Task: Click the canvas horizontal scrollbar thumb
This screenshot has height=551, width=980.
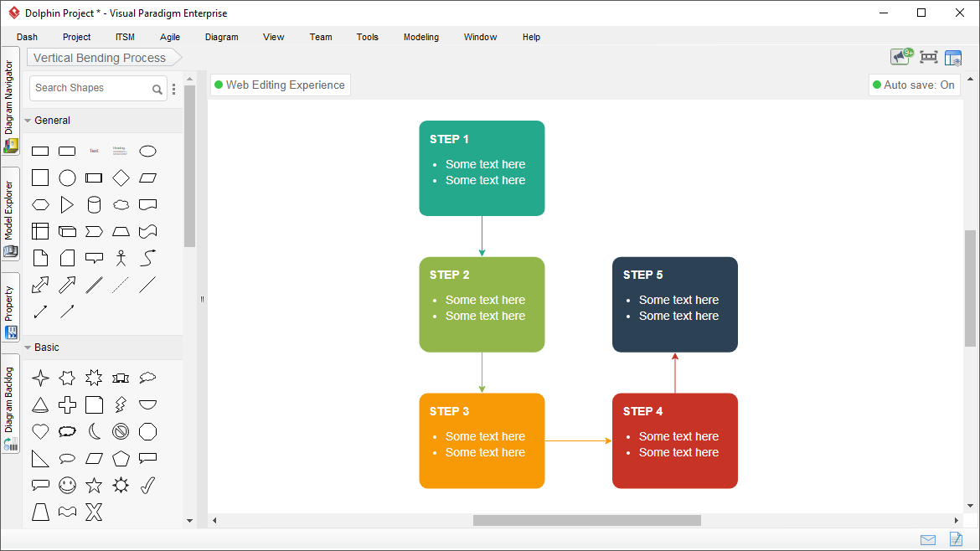Action: 587,520
